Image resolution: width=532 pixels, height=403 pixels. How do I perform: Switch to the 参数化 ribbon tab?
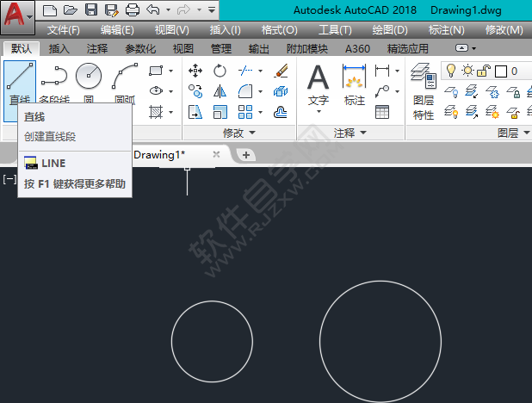click(140, 49)
